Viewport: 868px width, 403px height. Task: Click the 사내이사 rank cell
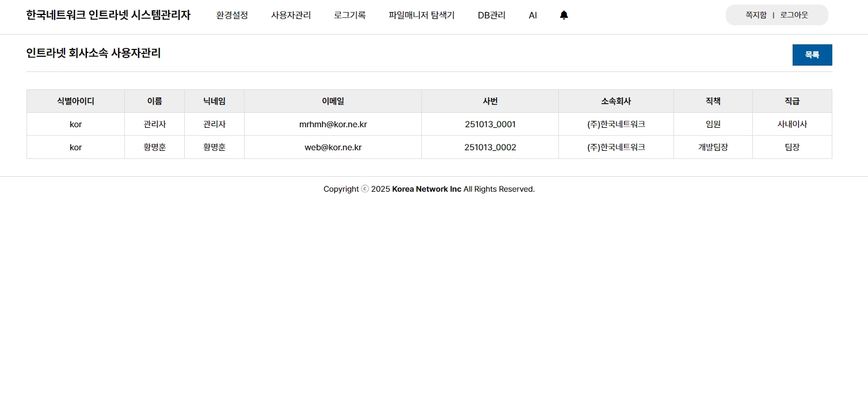(x=792, y=124)
